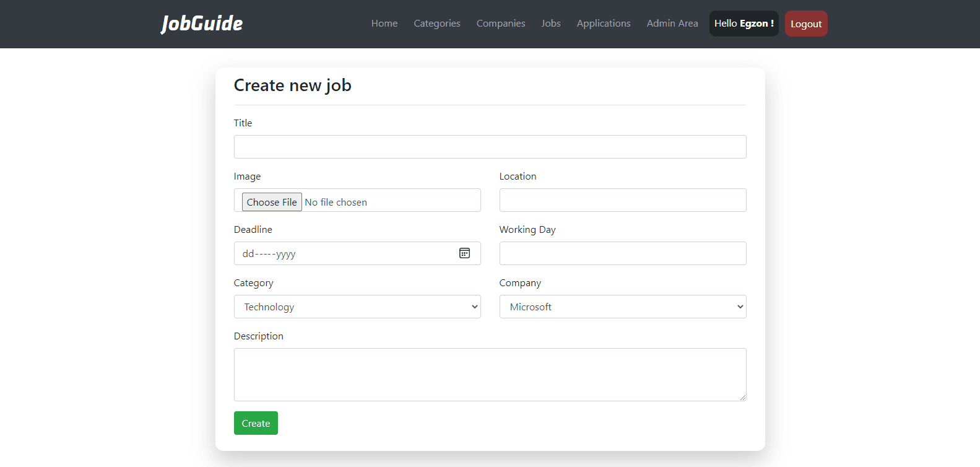Screen dimensions: 980x467
Task: Click into the Location text field
Action: [x=622, y=200]
